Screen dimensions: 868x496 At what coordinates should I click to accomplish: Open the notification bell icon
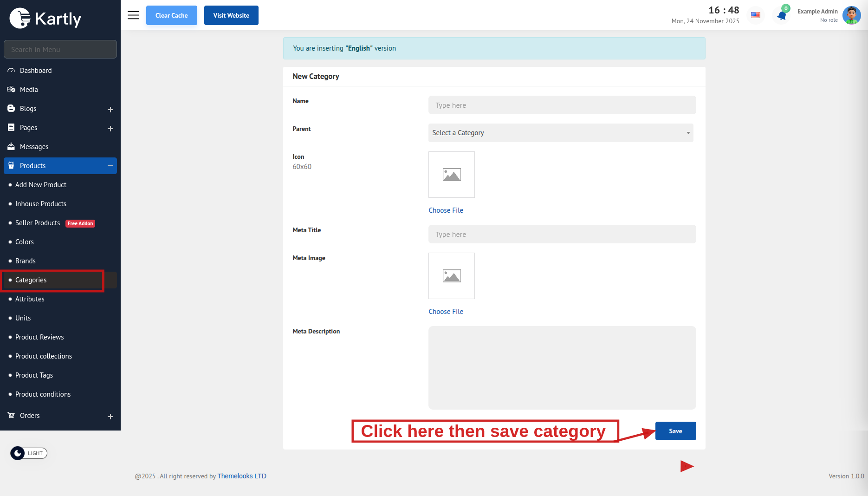pos(782,15)
